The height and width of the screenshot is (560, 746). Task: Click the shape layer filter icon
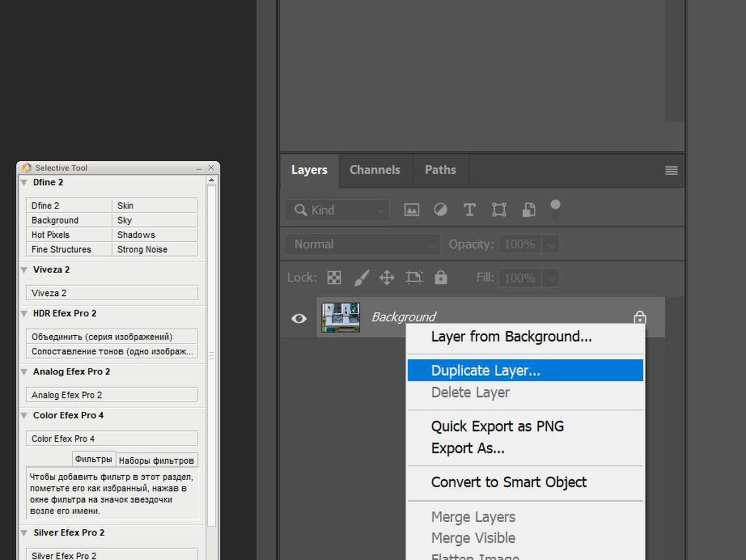pyautogui.click(x=499, y=209)
